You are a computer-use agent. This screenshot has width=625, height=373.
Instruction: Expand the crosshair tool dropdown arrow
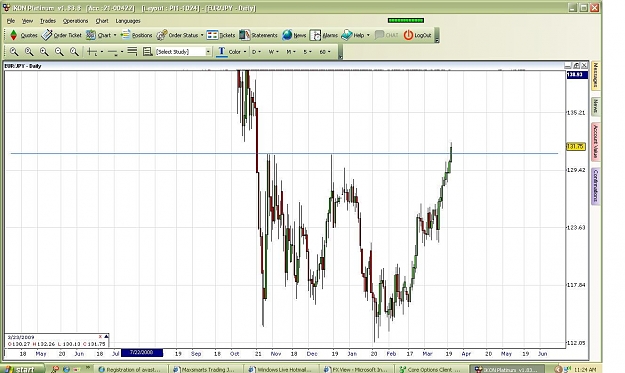(x=102, y=52)
